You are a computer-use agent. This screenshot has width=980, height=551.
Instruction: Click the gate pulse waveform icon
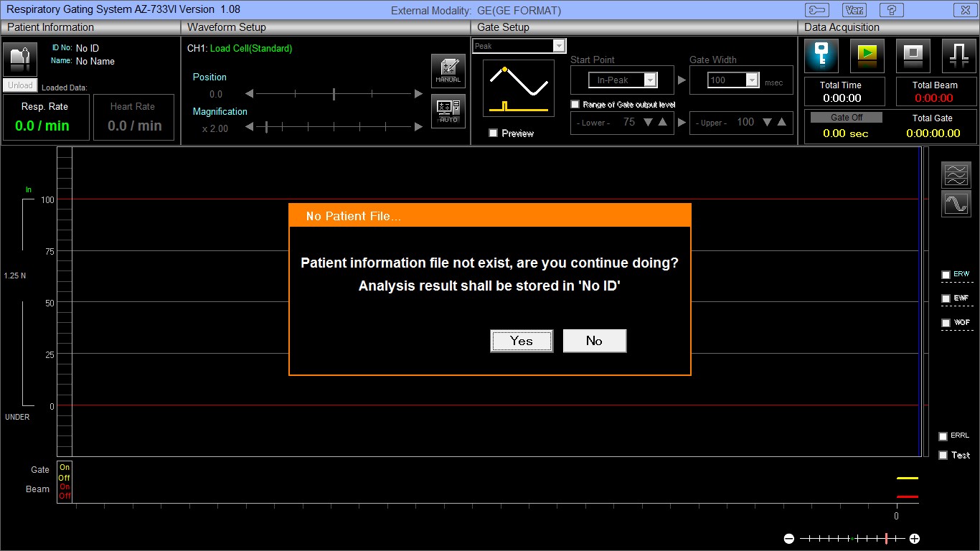[x=958, y=55]
